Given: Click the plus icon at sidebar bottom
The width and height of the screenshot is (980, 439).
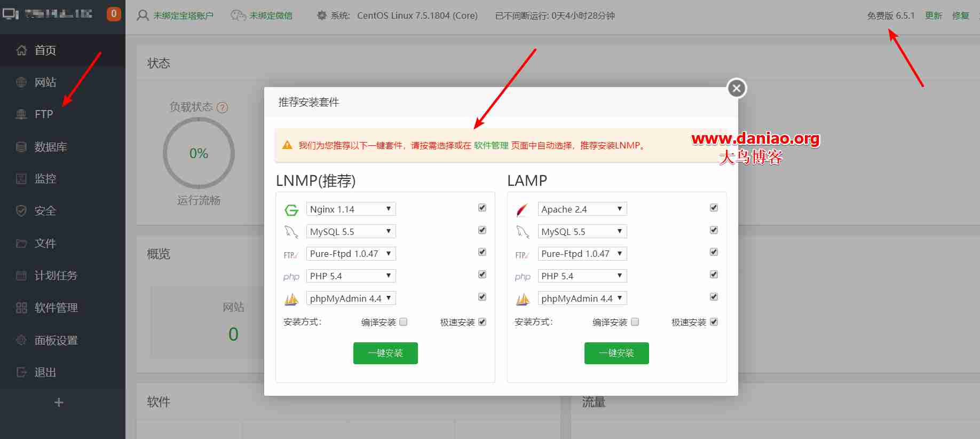Looking at the screenshot, I should click(x=59, y=402).
